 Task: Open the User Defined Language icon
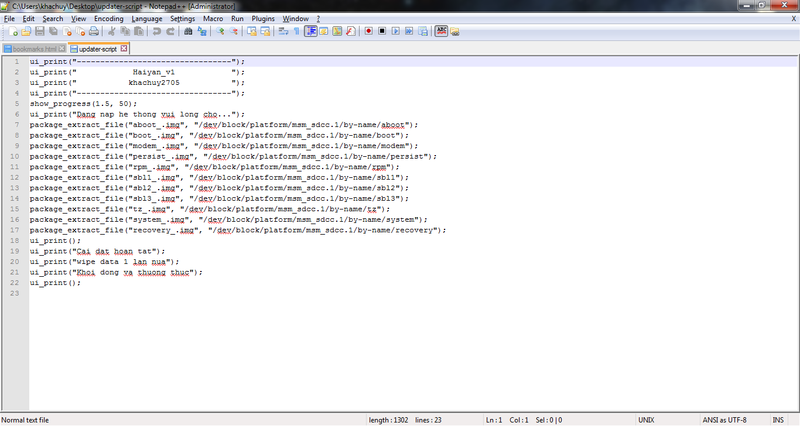pos(323,32)
